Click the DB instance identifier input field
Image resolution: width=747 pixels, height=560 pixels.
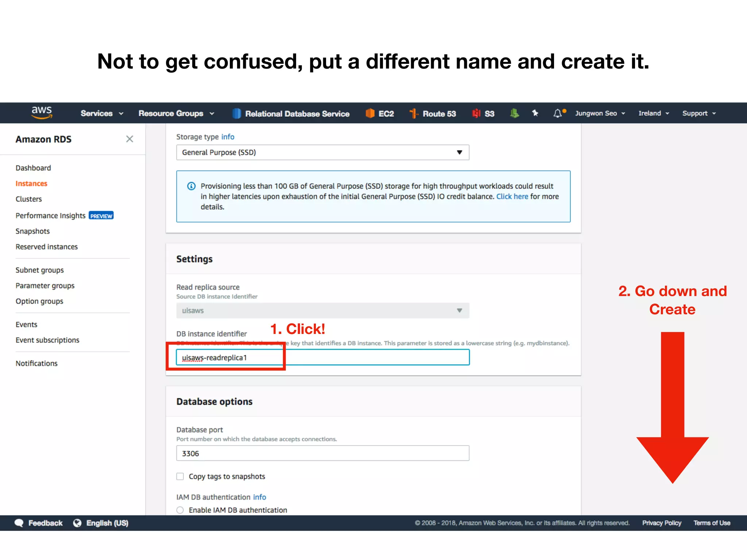[x=323, y=357]
